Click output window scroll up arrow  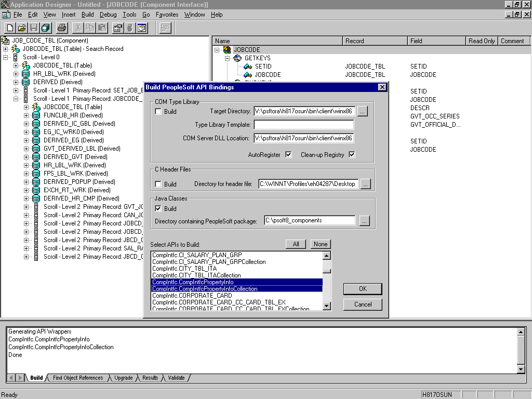(521, 332)
